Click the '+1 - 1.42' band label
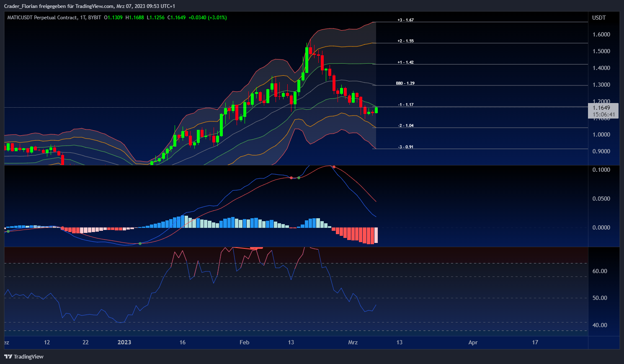Viewport: 624px width, 364px height. click(x=406, y=62)
